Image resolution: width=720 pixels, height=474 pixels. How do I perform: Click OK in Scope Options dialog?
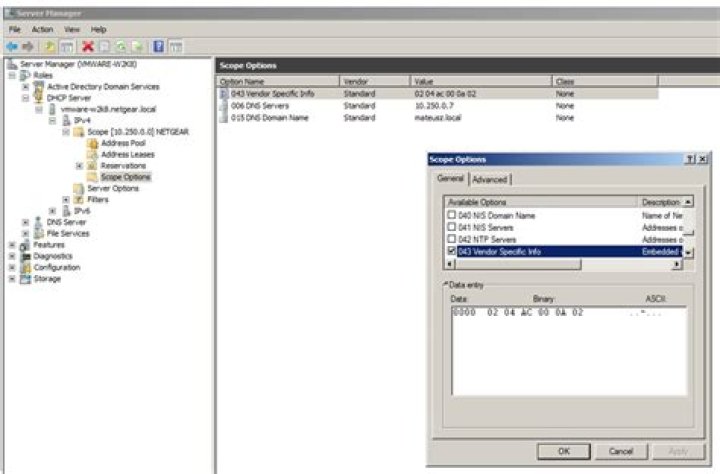click(x=563, y=451)
